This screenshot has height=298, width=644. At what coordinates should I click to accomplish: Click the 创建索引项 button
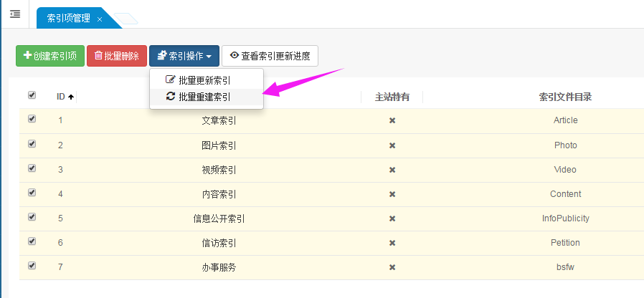click(x=50, y=55)
